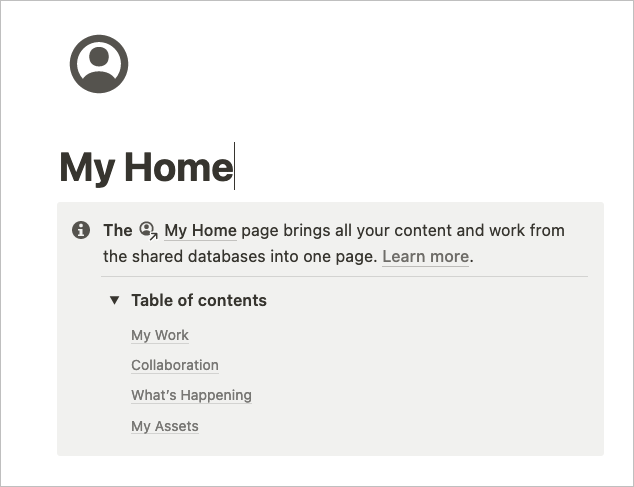Navigate to What's Happening section
The image size is (634, 487).
point(191,395)
